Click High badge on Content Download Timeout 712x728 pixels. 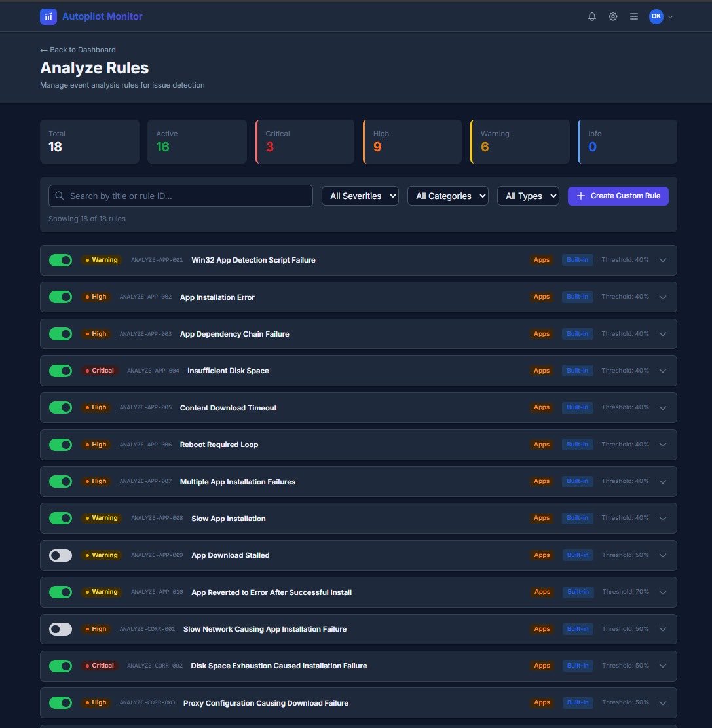click(96, 407)
